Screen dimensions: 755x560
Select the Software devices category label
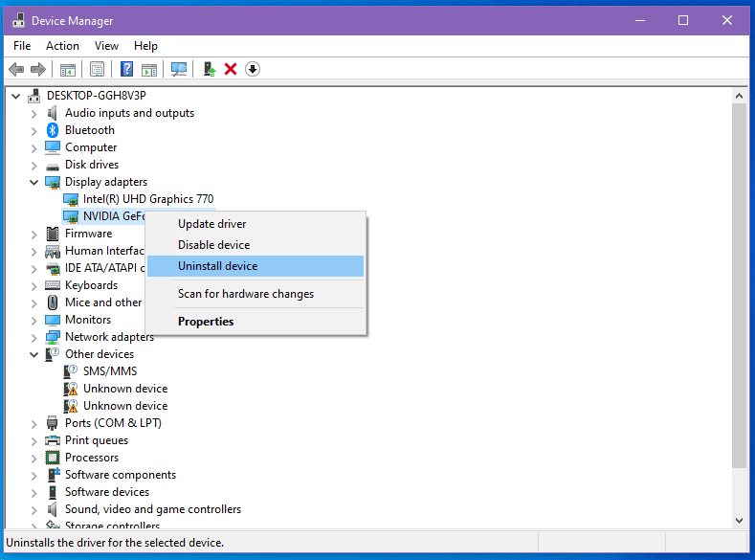107,492
